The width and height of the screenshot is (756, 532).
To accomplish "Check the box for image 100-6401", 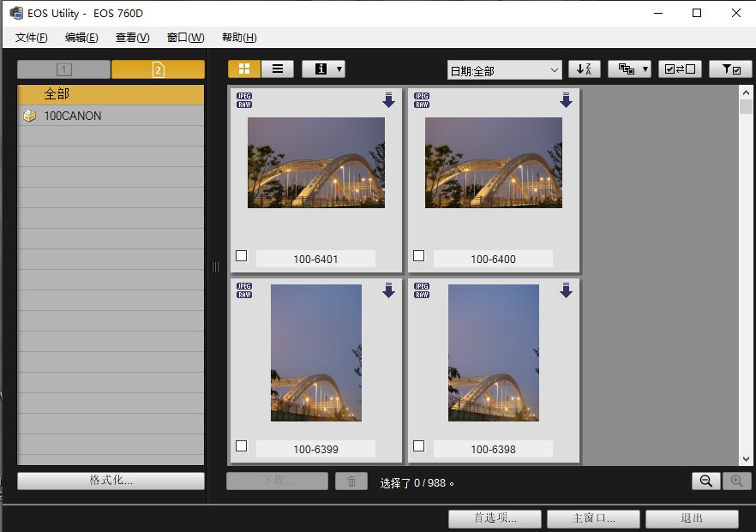I will 242,255.
